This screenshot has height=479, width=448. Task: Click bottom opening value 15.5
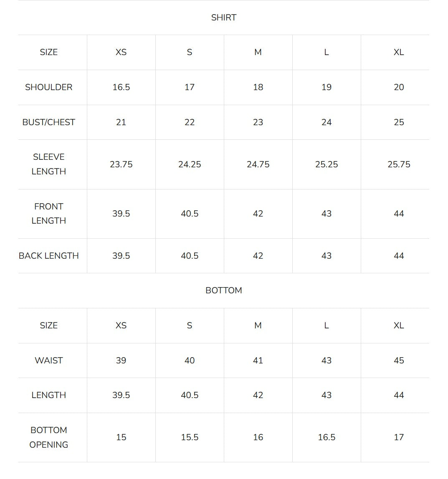[x=190, y=437]
